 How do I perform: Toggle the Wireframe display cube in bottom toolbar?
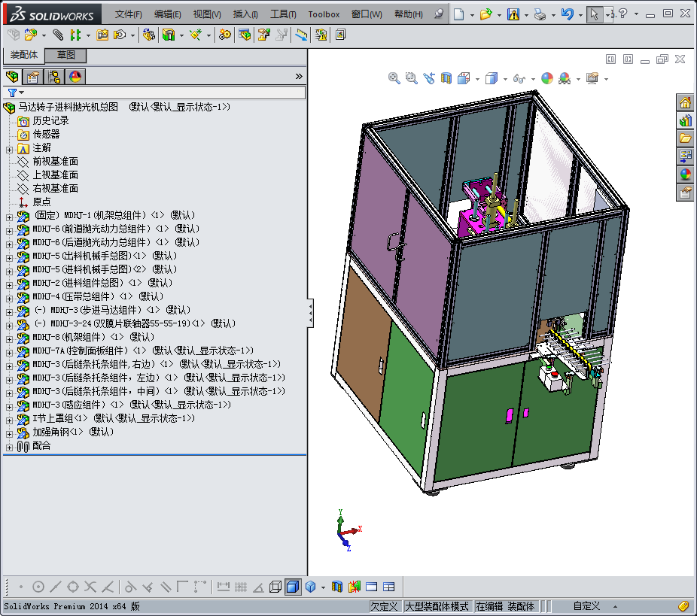coord(275,587)
